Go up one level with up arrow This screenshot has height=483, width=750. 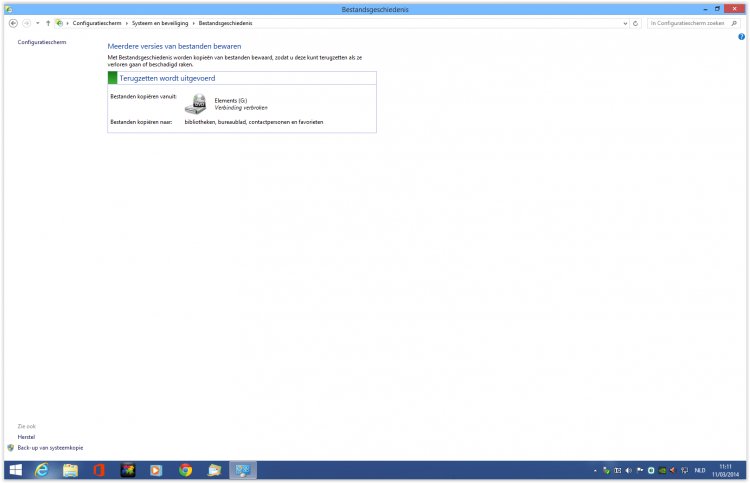(48, 23)
